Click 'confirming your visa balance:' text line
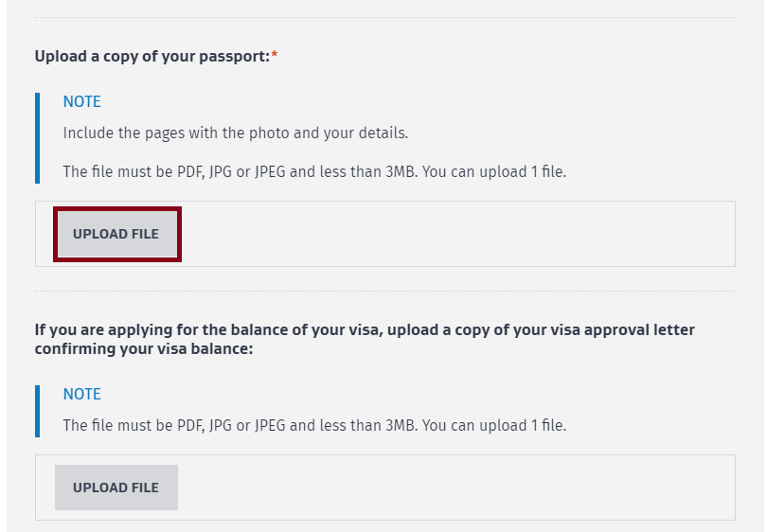This screenshot has height=532, width=767. 144,349
